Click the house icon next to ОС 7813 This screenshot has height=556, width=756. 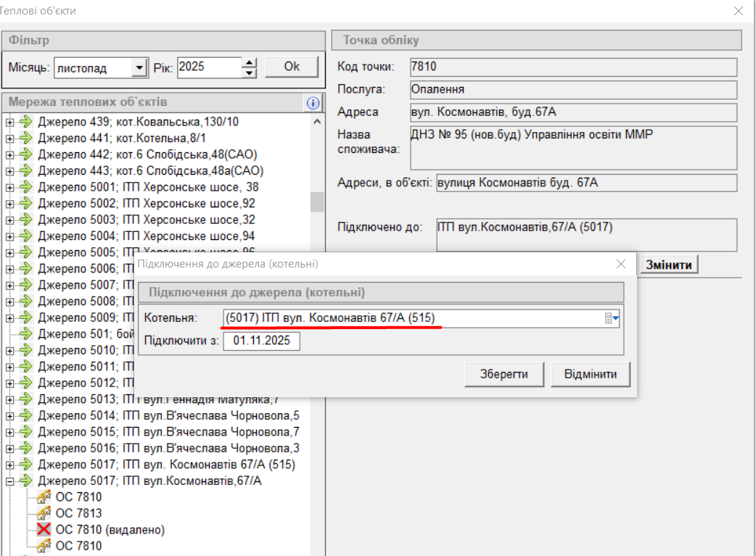pyautogui.click(x=44, y=513)
